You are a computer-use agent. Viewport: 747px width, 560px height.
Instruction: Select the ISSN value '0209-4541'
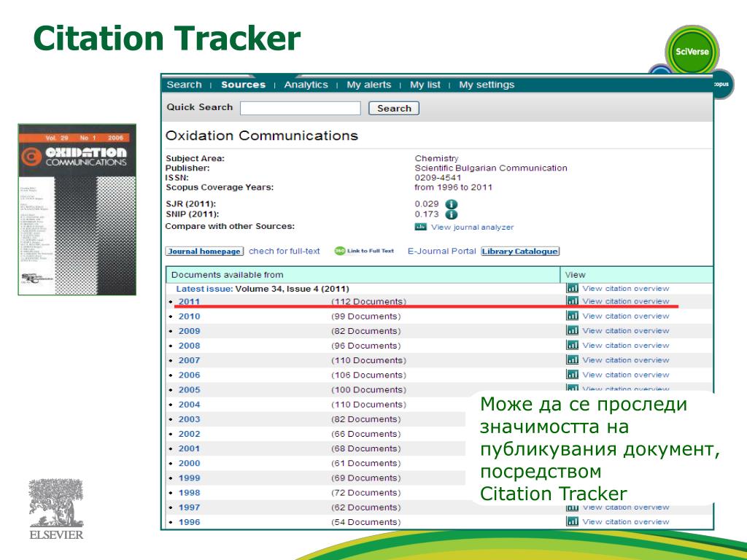438,178
